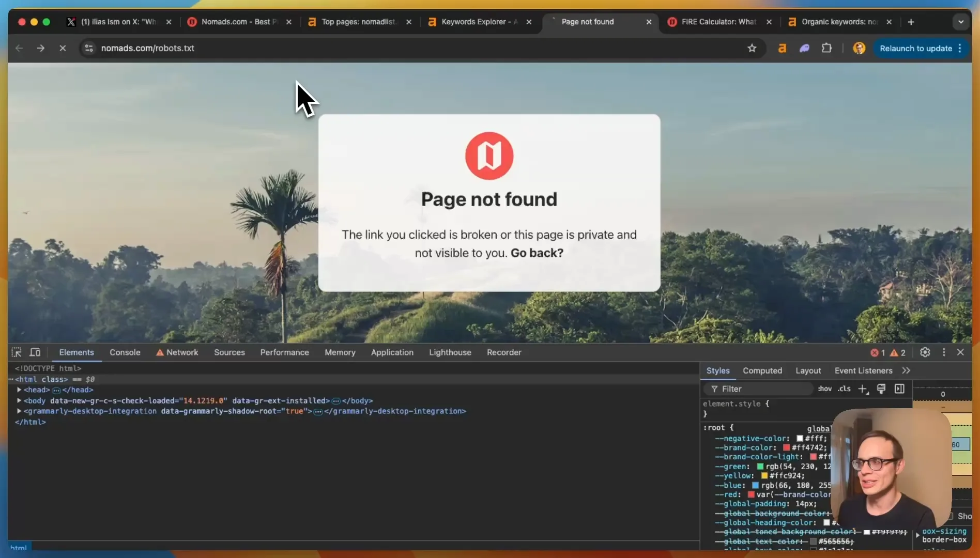Select the html class element row
This screenshot has height=558, width=980.
pyautogui.click(x=354, y=379)
